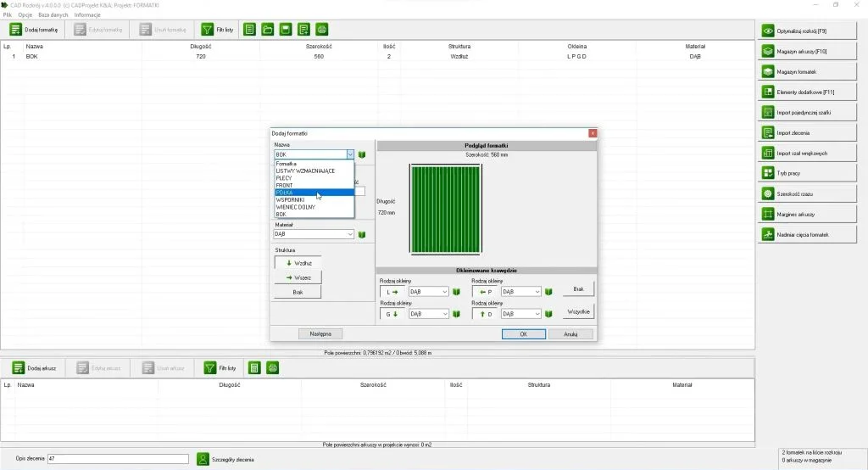Click the open folder icon in top toolbar
This screenshot has width=868, height=470.
[x=268, y=30]
